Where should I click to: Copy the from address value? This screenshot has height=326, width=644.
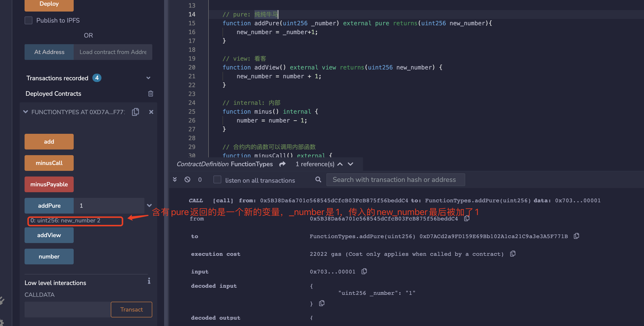pos(466,218)
